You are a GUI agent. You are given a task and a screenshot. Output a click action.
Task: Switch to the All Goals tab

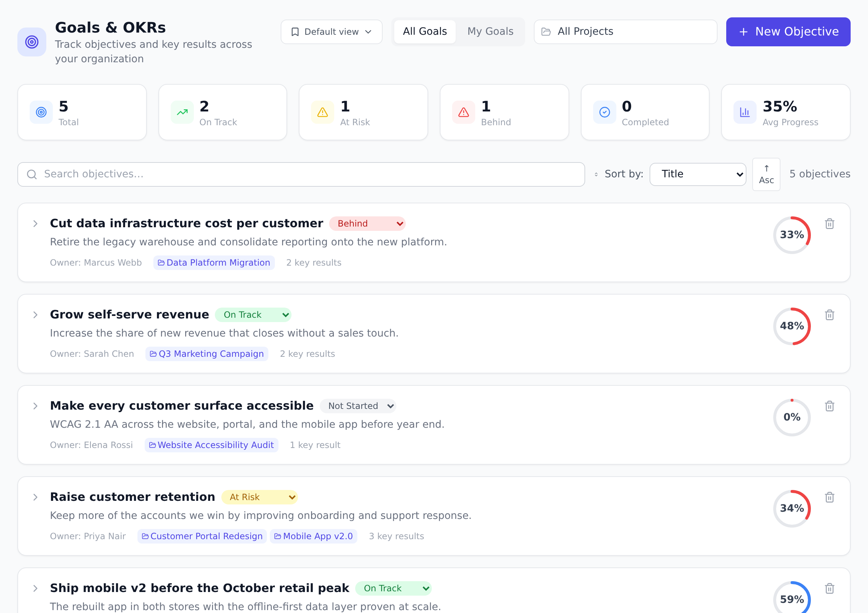425,32
